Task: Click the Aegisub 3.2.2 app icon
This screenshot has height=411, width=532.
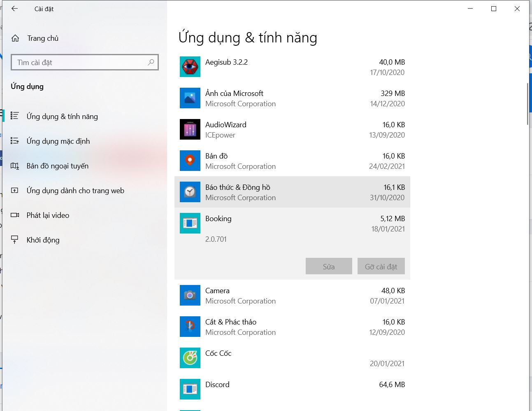Action: click(190, 67)
